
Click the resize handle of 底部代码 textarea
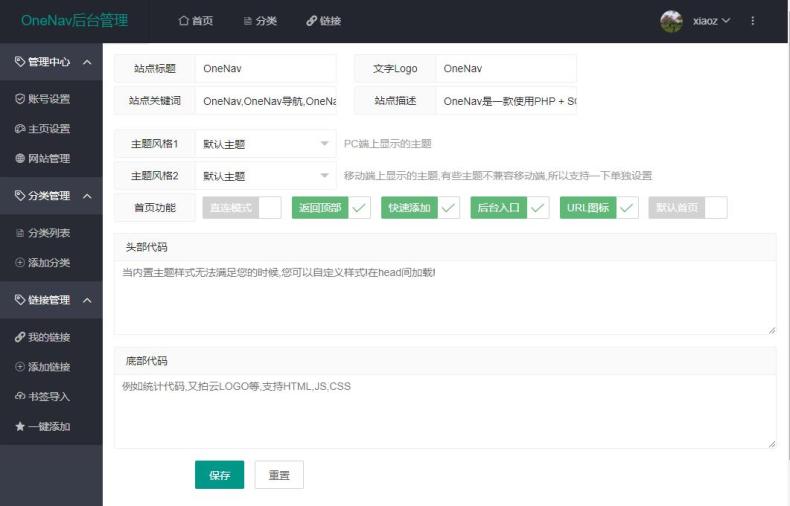[x=772, y=444]
